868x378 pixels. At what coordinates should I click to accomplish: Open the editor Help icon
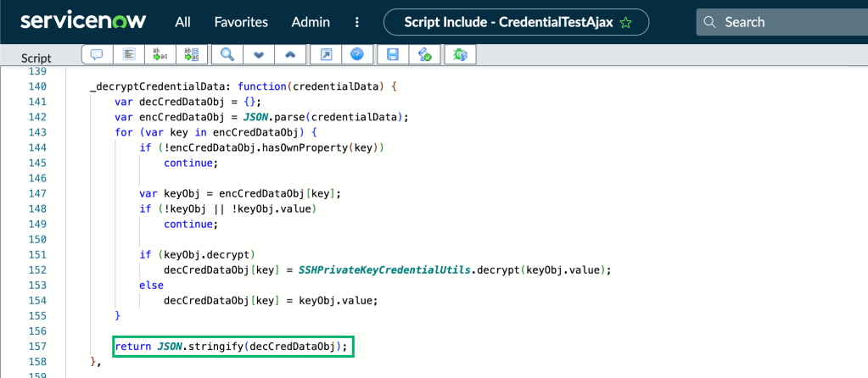(x=357, y=55)
